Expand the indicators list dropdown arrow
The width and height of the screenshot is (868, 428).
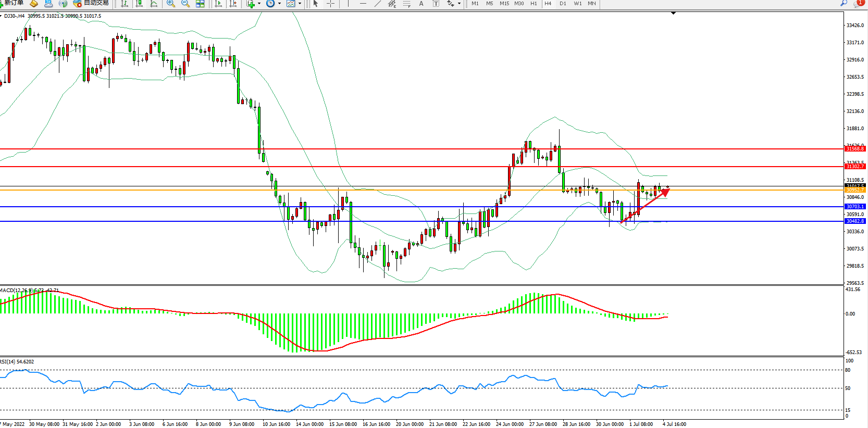(259, 4)
